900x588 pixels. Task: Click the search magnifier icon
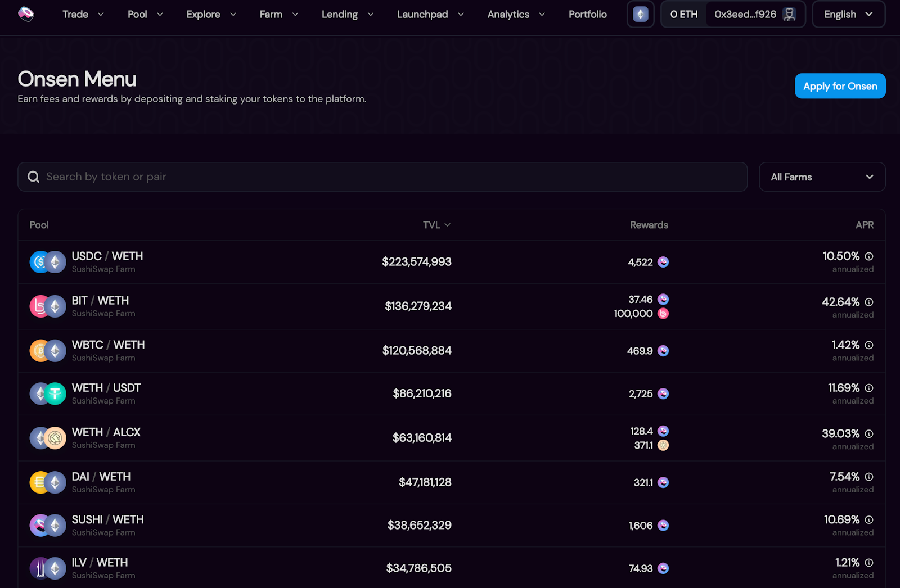34,177
